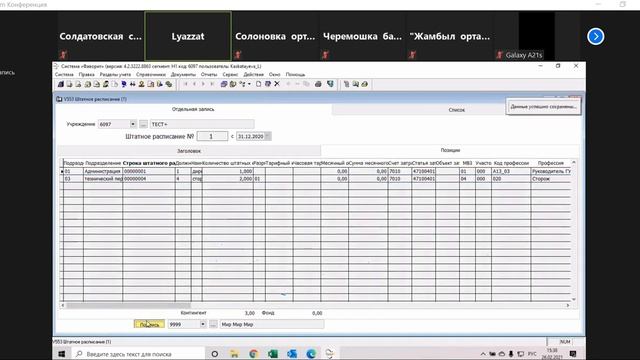Switch to Позиции tab
640x360 pixels.
pos(450,150)
